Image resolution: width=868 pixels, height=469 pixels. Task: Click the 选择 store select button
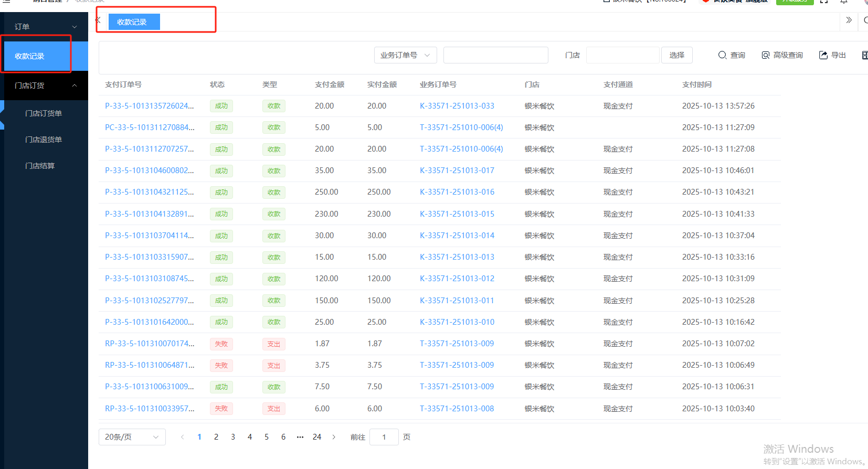676,55
